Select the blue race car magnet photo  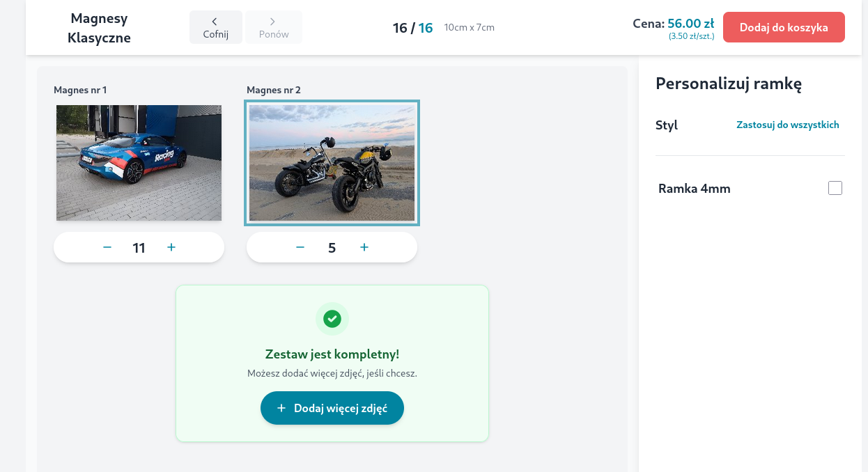(139, 163)
